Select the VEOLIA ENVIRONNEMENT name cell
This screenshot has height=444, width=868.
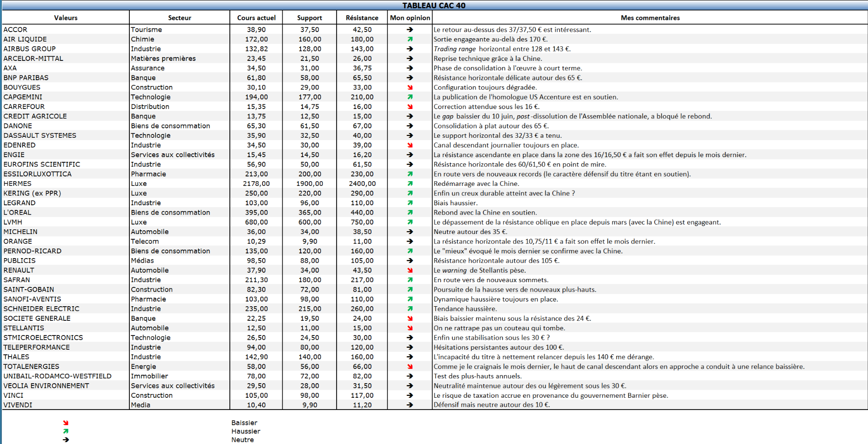pos(66,386)
